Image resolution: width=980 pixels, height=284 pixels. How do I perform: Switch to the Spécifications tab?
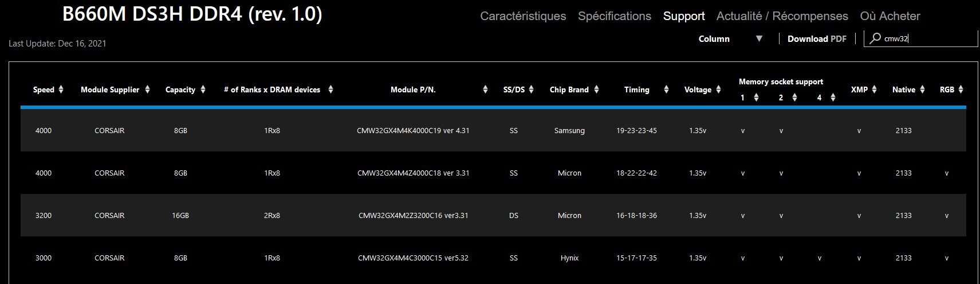(615, 16)
